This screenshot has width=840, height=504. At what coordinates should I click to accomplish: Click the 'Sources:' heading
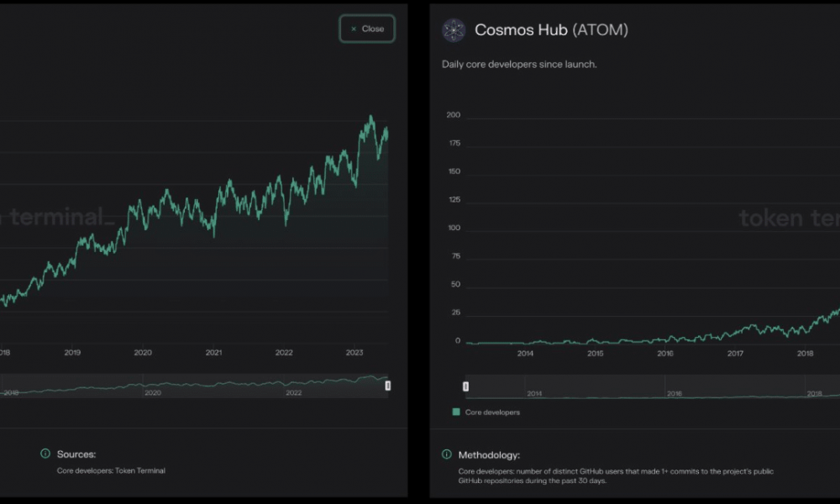click(x=76, y=454)
